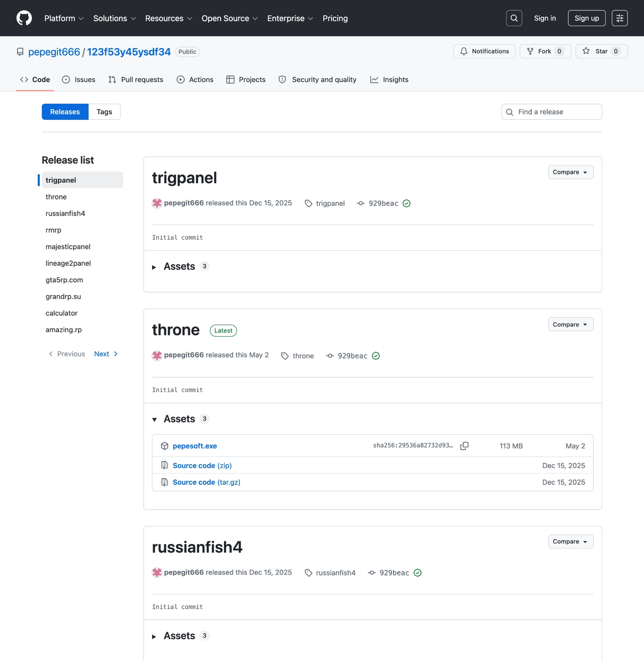Open the Enterprise dropdown menu
The width and height of the screenshot is (644, 660).
coord(290,18)
